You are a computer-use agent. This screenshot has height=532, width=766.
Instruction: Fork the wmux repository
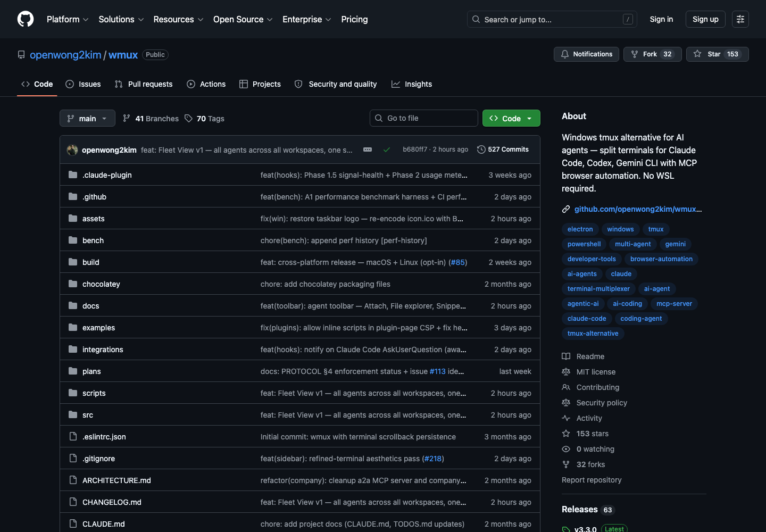[653, 54]
